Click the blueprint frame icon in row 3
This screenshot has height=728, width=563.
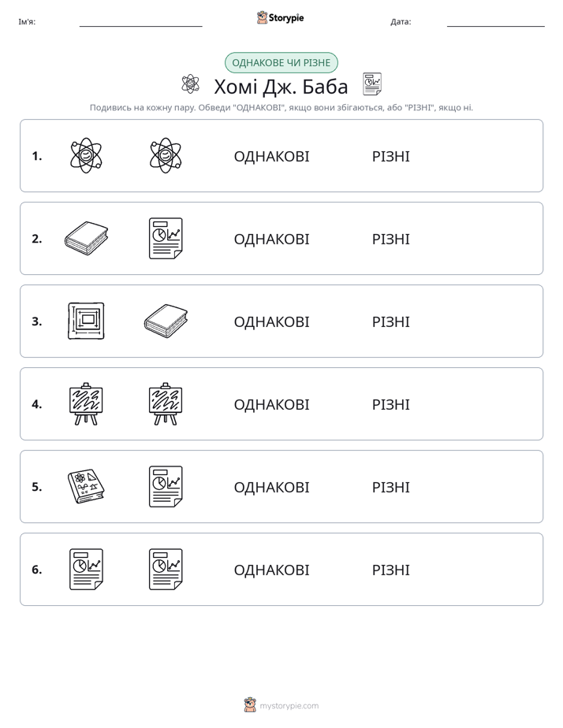tap(86, 321)
